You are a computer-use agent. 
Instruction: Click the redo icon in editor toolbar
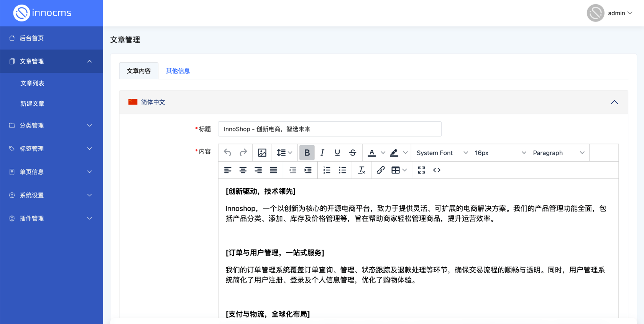tap(243, 153)
